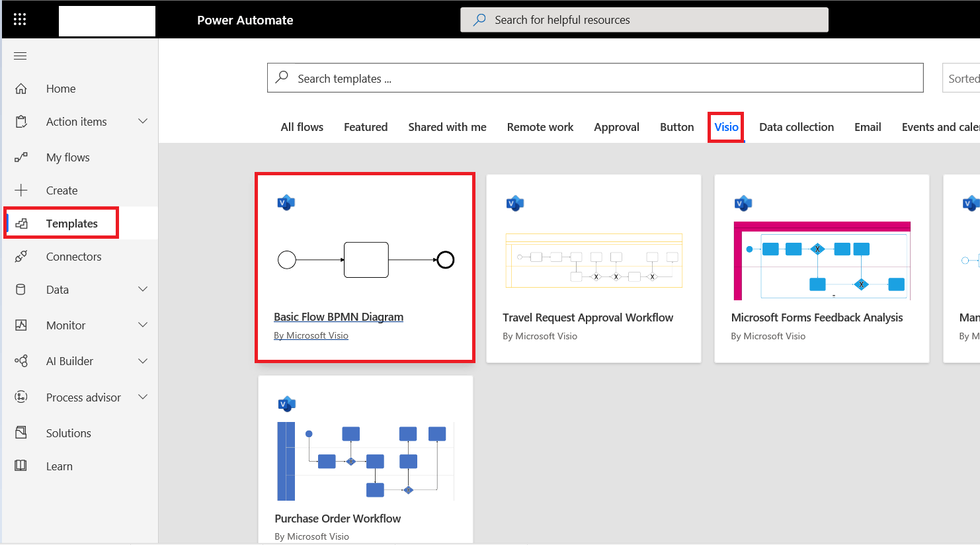Click Visio icon on Forms Feedback card
Image resolution: width=980 pixels, height=545 pixels.
point(743,203)
